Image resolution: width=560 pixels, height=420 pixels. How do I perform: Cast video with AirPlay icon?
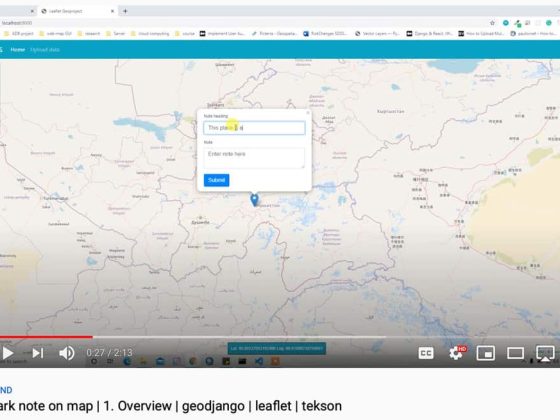click(545, 353)
